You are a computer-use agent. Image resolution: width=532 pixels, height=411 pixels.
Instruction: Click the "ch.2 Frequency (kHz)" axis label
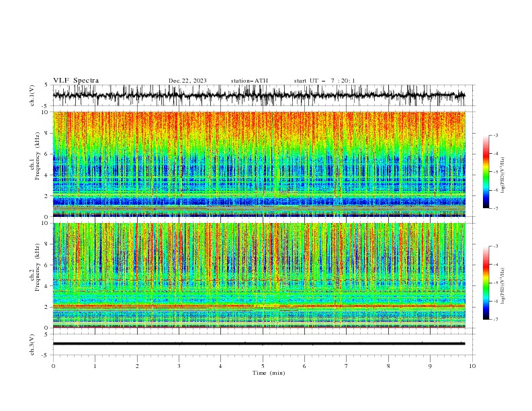point(35,267)
